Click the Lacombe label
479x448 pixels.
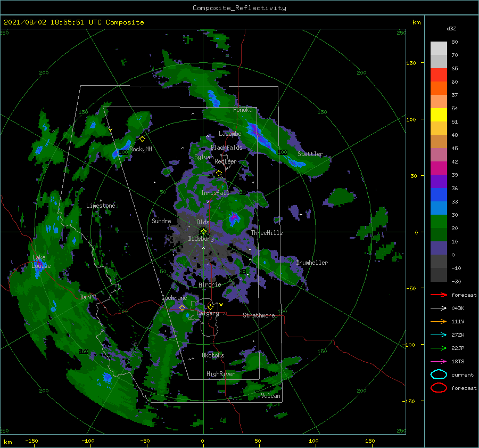pos(230,134)
